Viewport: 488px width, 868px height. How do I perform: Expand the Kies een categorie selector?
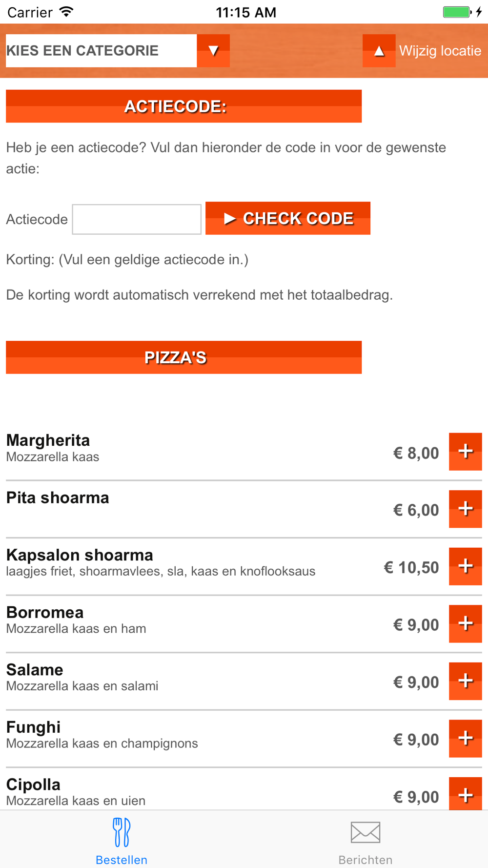[101, 51]
